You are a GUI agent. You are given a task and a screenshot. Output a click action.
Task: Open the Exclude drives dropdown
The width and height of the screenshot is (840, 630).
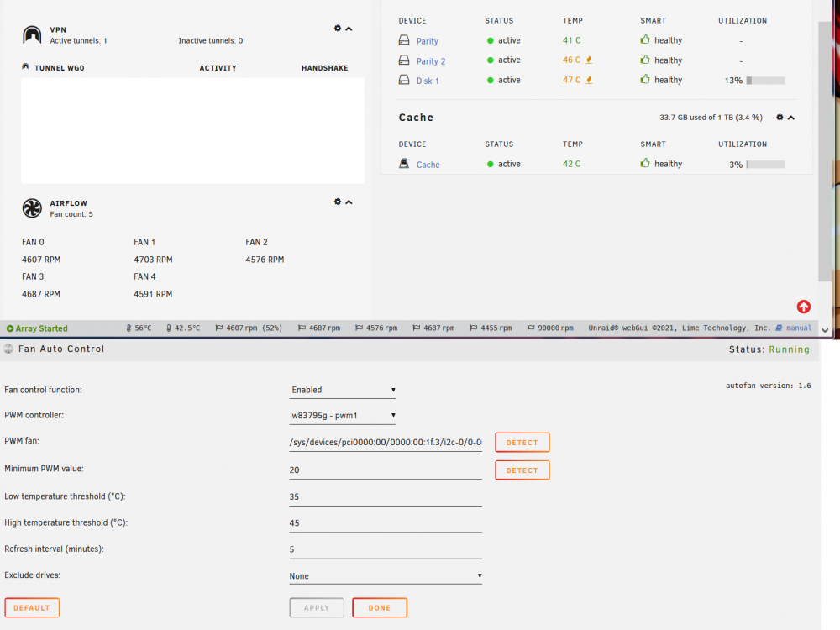(x=386, y=576)
